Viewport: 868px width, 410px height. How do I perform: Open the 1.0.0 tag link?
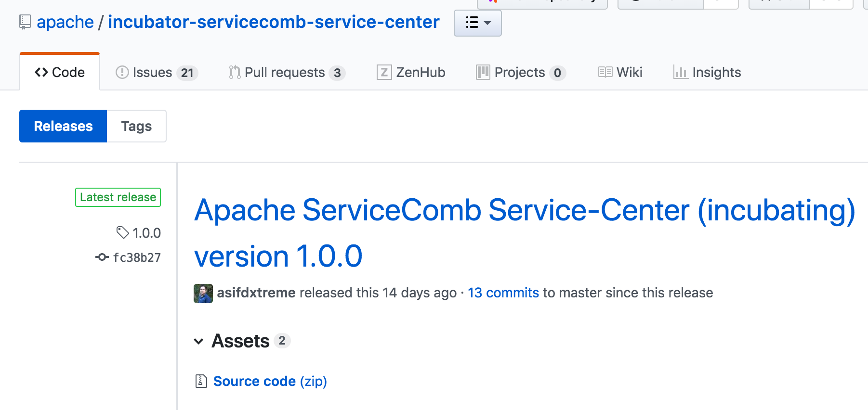(x=147, y=233)
